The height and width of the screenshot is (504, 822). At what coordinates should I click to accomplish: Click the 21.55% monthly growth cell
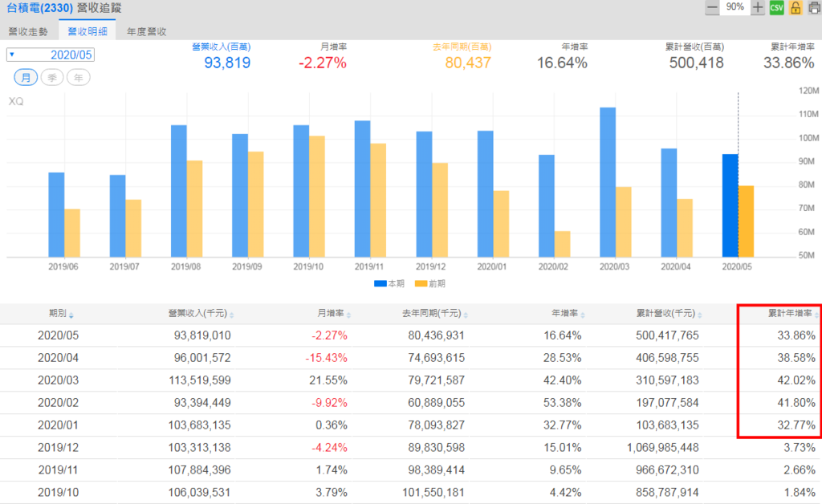point(328,380)
